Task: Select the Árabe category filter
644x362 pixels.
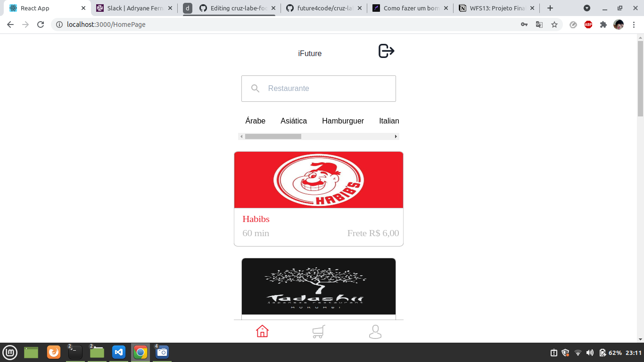Action: pyautogui.click(x=255, y=121)
